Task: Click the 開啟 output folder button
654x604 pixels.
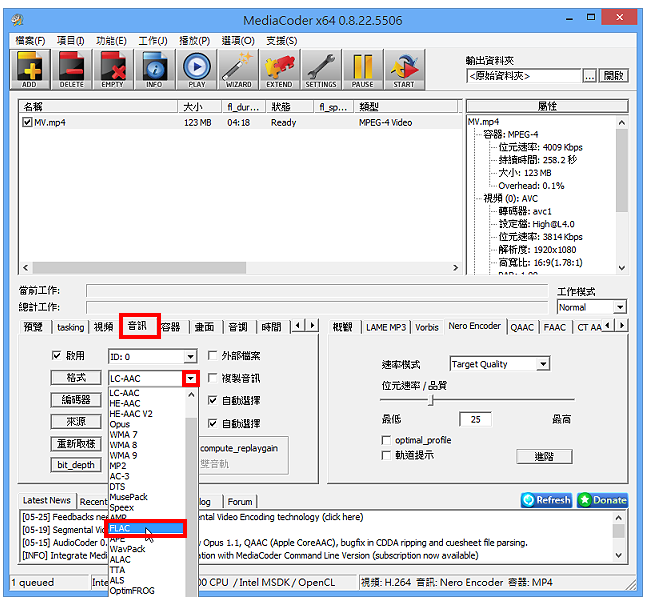Action: [x=614, y=76]
